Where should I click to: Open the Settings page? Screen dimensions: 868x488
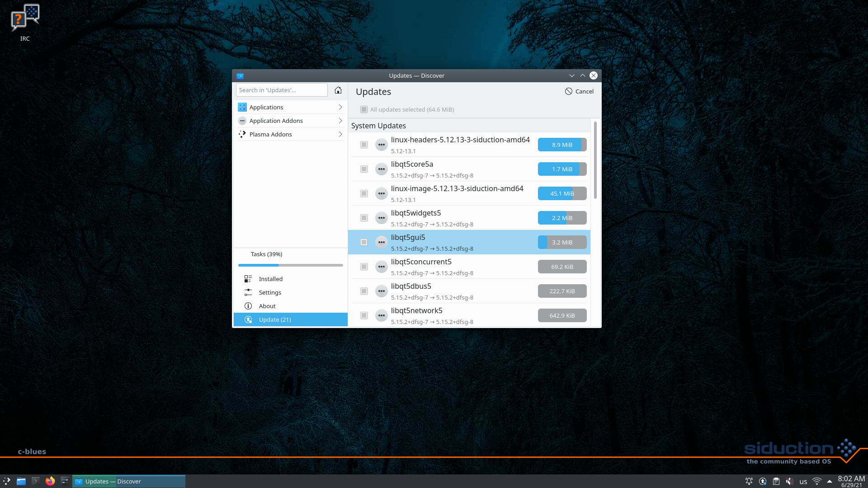(290, 292)
